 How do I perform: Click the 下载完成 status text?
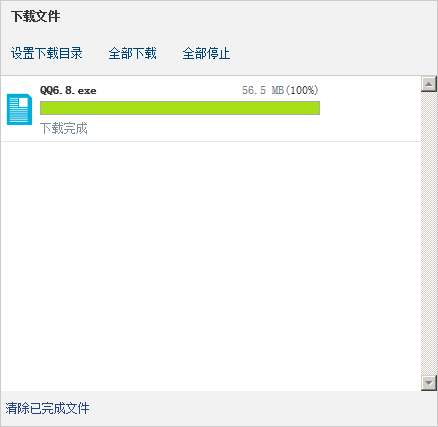click(x=64, y=128)
